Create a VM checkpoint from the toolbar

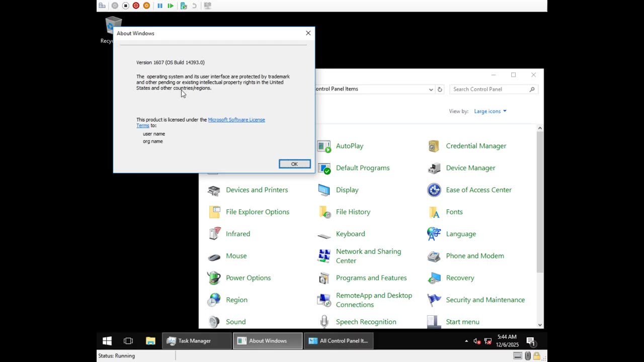click(184, 6)
